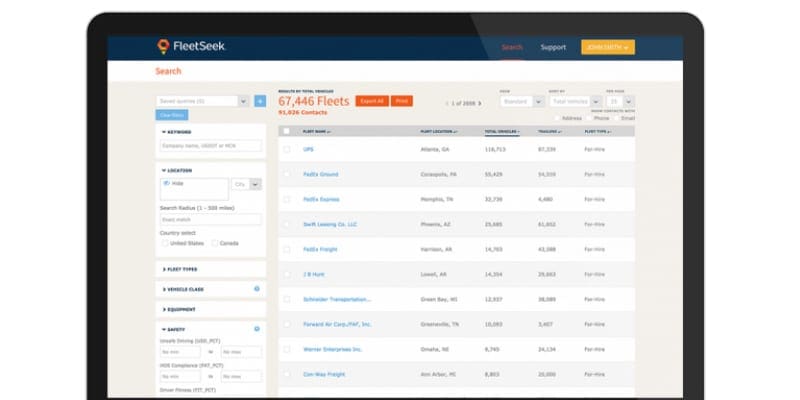
Task: Select the Search nav item
Action: click(x=512, y=47)
